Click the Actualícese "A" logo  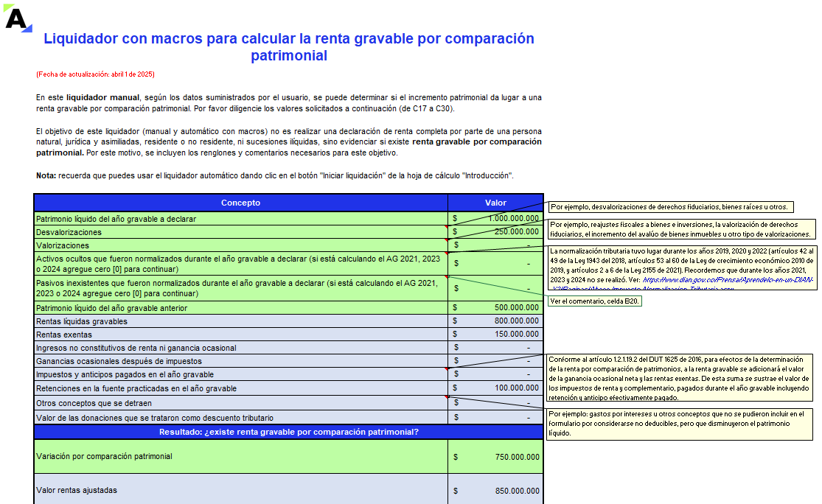(x=18, y=18)
